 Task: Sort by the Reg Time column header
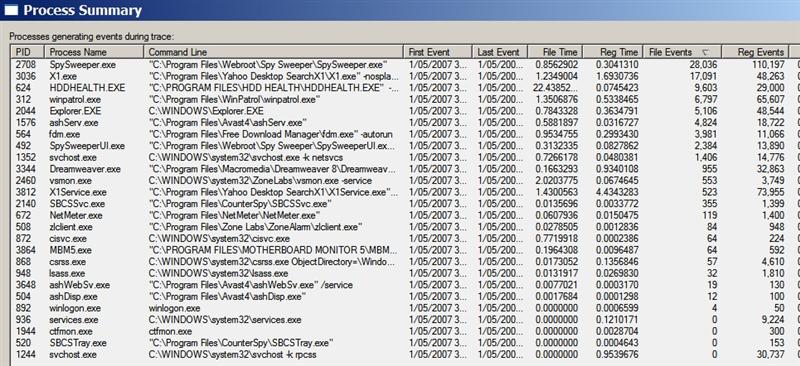coord(613,52)
